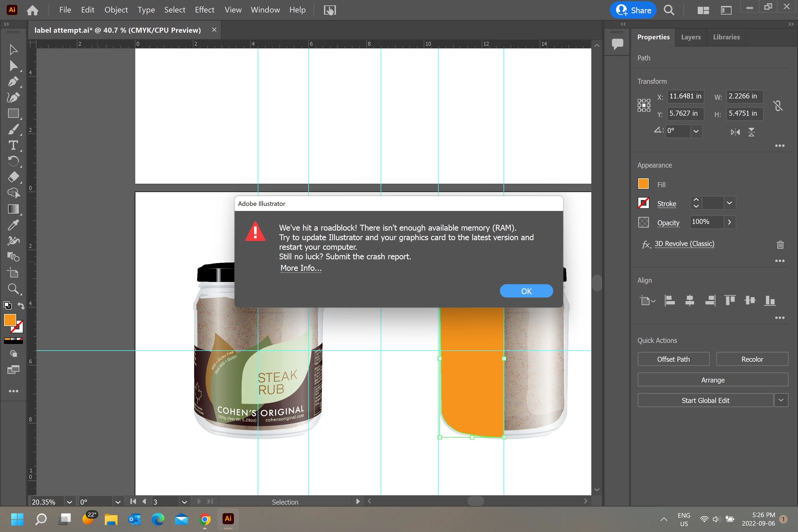Click horizontal align left icon
This screenshot has height=532, width=798.
click(670, 301)
